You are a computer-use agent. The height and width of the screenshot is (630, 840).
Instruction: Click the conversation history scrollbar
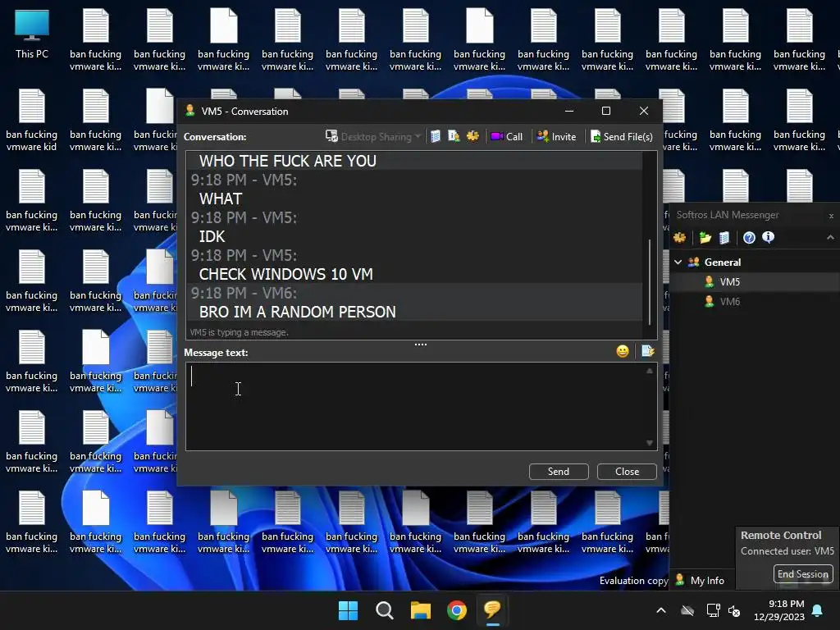650,282
